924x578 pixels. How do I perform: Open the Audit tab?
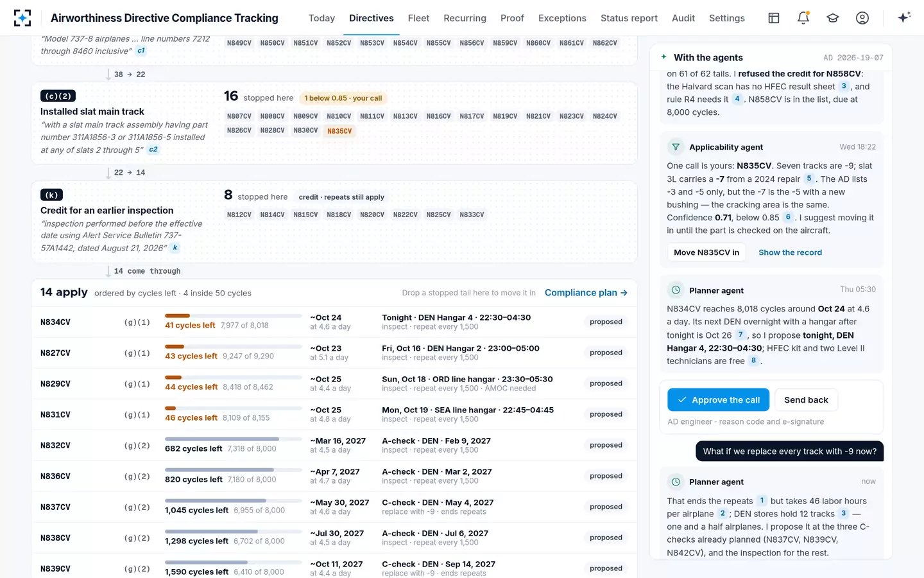click(683, 18)
